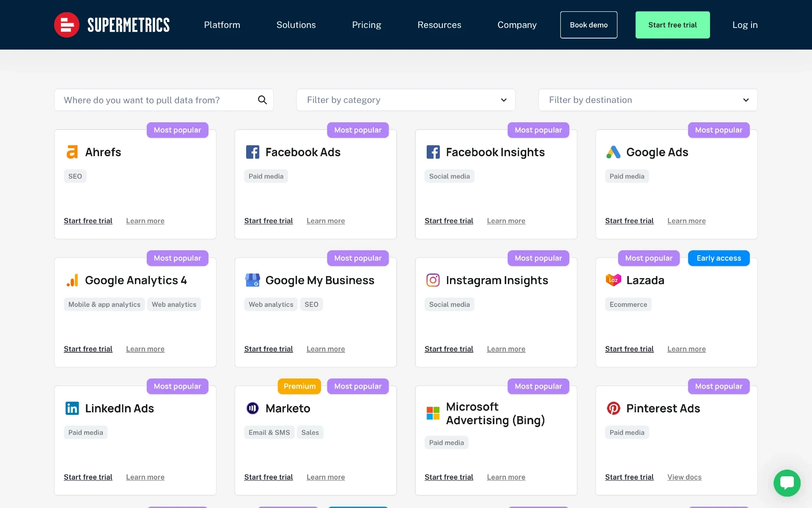This screenshot has height=508, width=812.
Task: Click Start free trial under Ahrefs
Action: [88, 221]
